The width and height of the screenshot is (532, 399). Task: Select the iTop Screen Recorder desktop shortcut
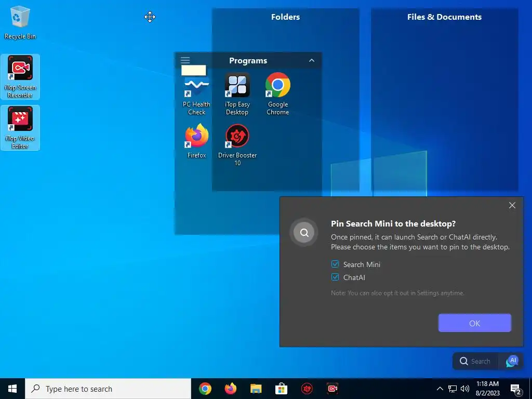(20, 77)
